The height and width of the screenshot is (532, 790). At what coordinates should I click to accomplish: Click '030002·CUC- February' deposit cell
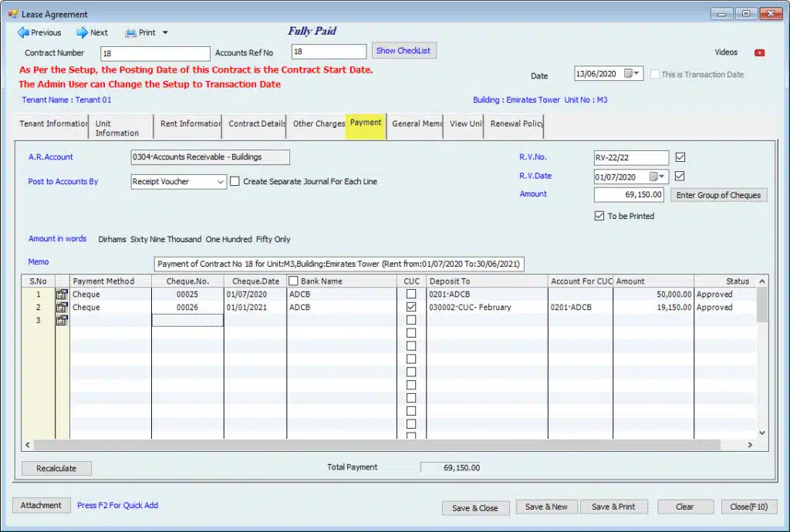coord(487,308)
